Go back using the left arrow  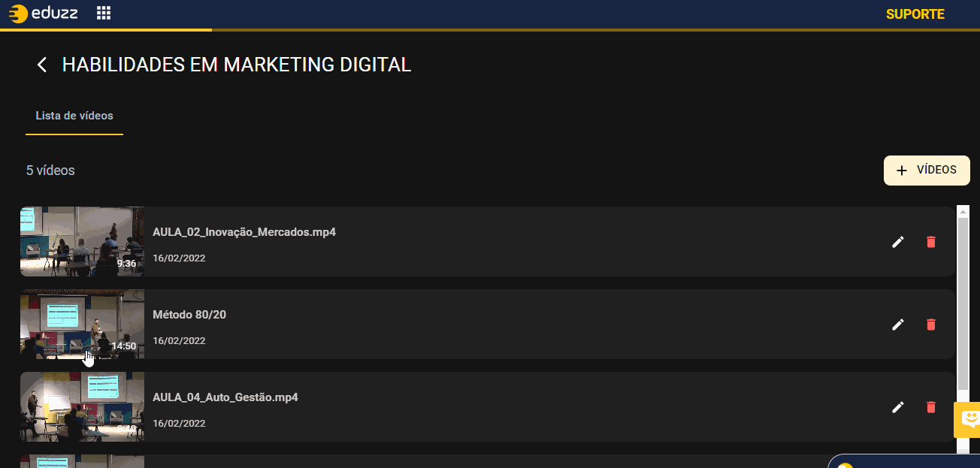42,65
